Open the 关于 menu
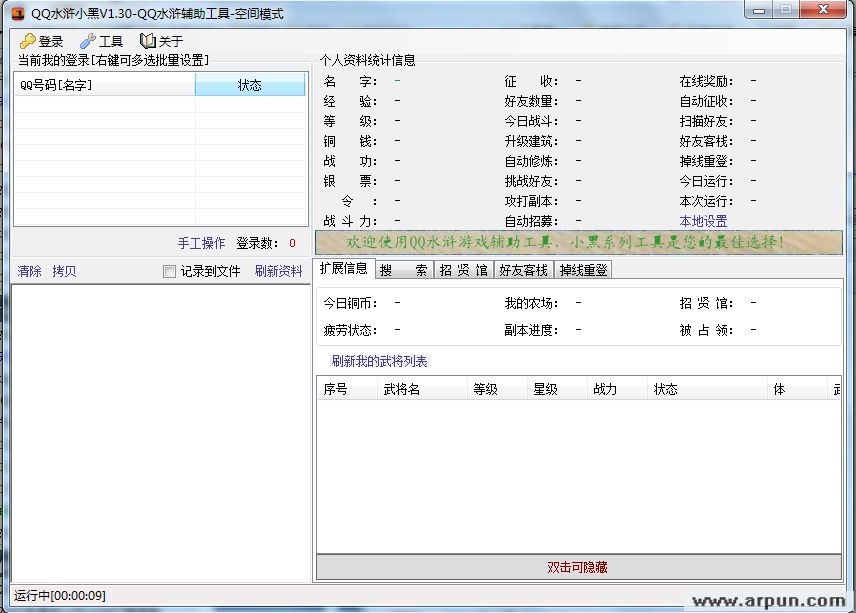856x613 pixels. (162, 41)
